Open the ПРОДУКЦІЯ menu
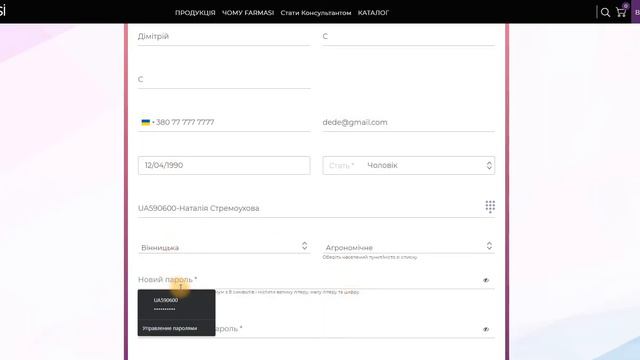640x360 pixels. tap(195, 13)
